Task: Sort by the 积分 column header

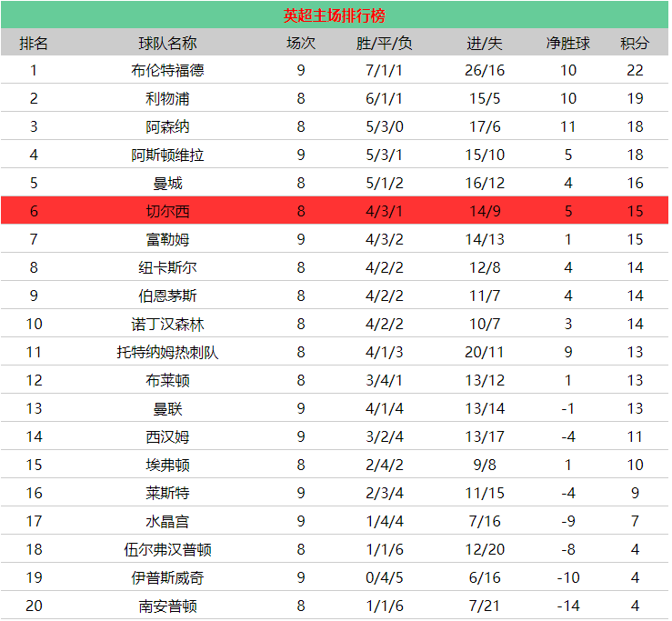Action: [635, 43]
